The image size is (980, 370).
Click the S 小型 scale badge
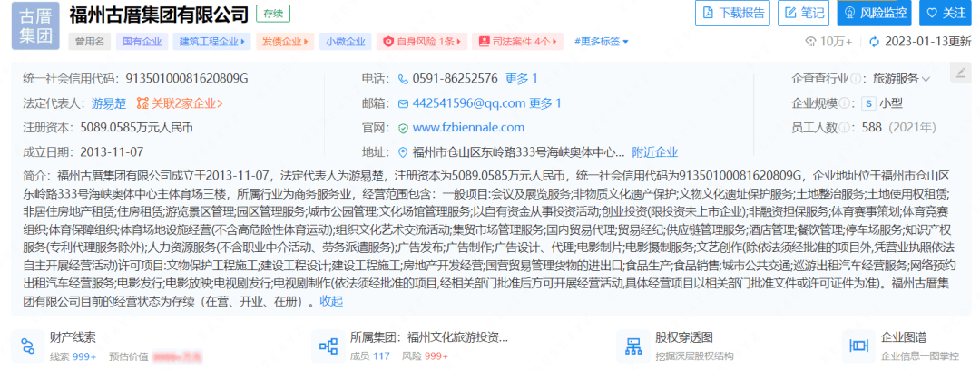point(881,103)
